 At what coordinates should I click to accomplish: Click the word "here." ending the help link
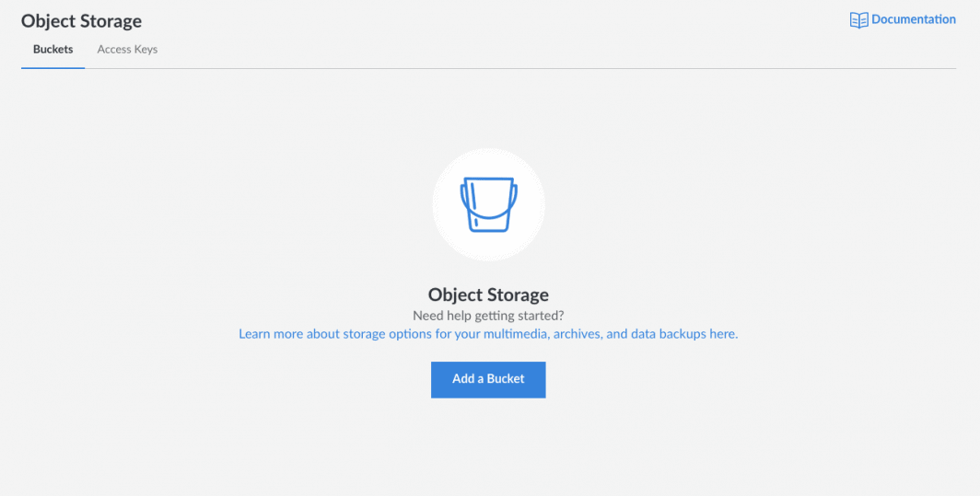[x=723, y=334]
